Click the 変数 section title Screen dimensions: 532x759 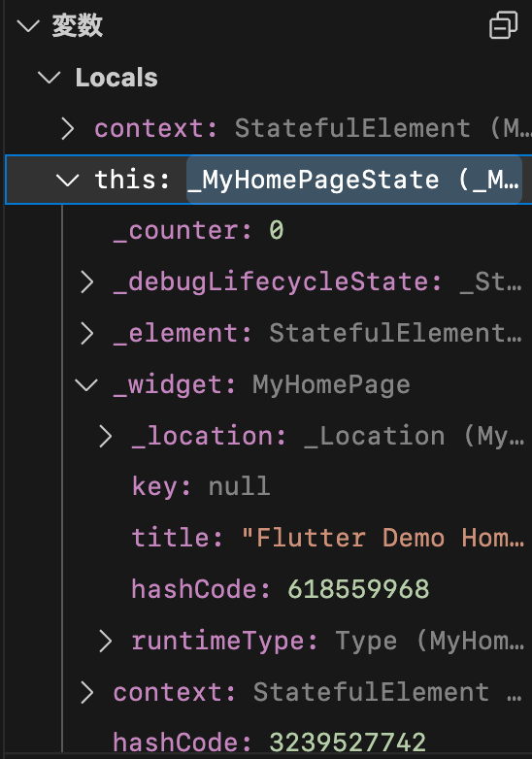tap(78, 25)
